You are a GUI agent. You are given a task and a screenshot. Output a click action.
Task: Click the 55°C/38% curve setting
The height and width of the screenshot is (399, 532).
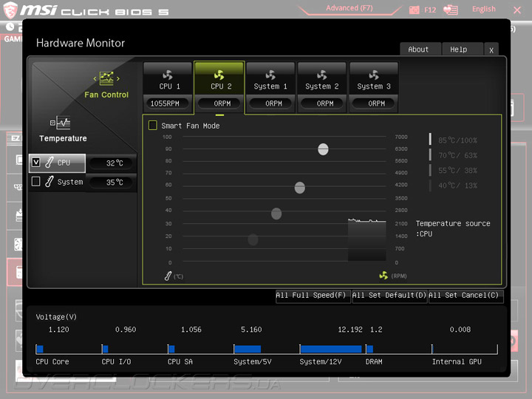pos(457,171)
